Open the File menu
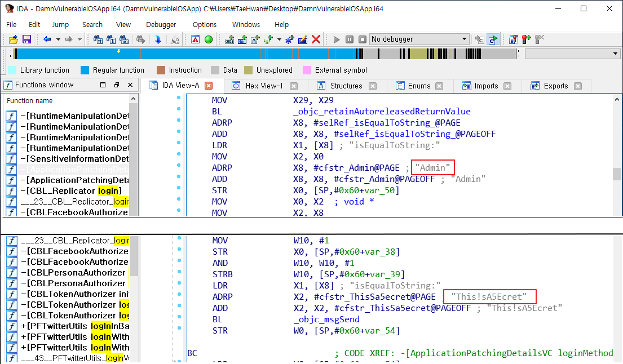623x364 pixels. 11,25
